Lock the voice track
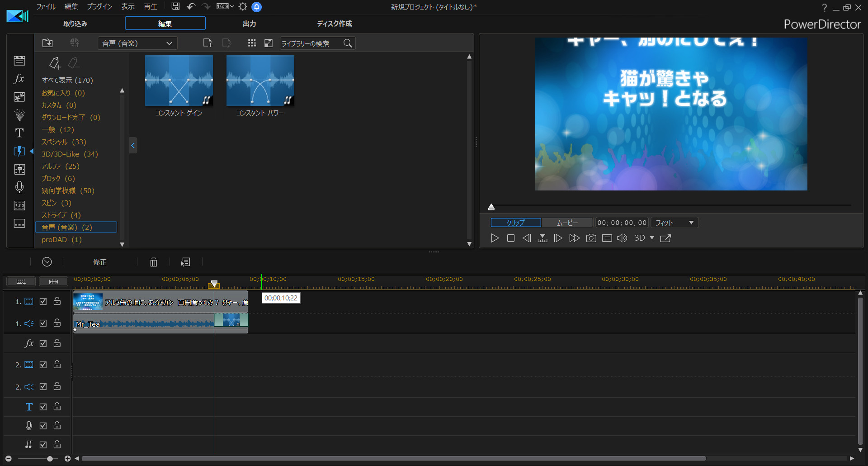 click(x=57, y=425)
